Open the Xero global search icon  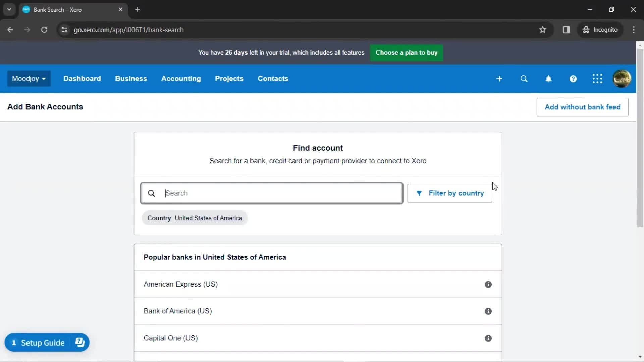coord(524,79)
